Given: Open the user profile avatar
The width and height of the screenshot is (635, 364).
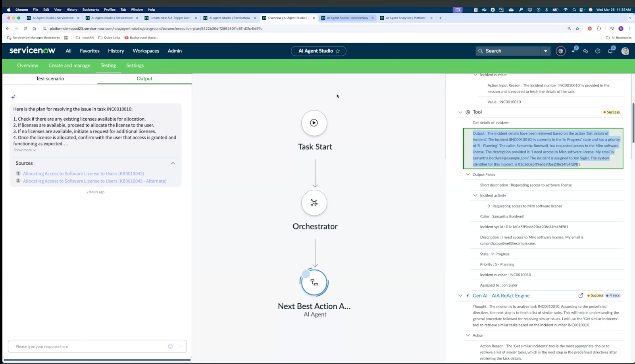Looking at the screenshot, I should pos(625,51).
